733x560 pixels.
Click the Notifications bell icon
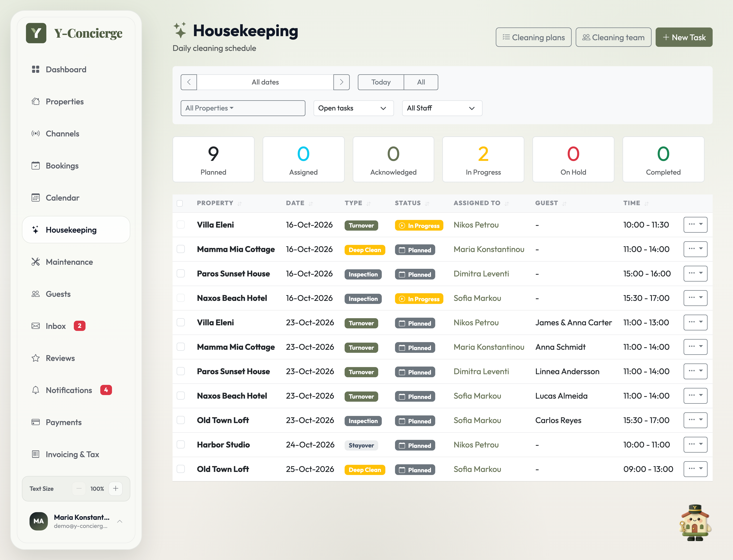pos(35,390)
